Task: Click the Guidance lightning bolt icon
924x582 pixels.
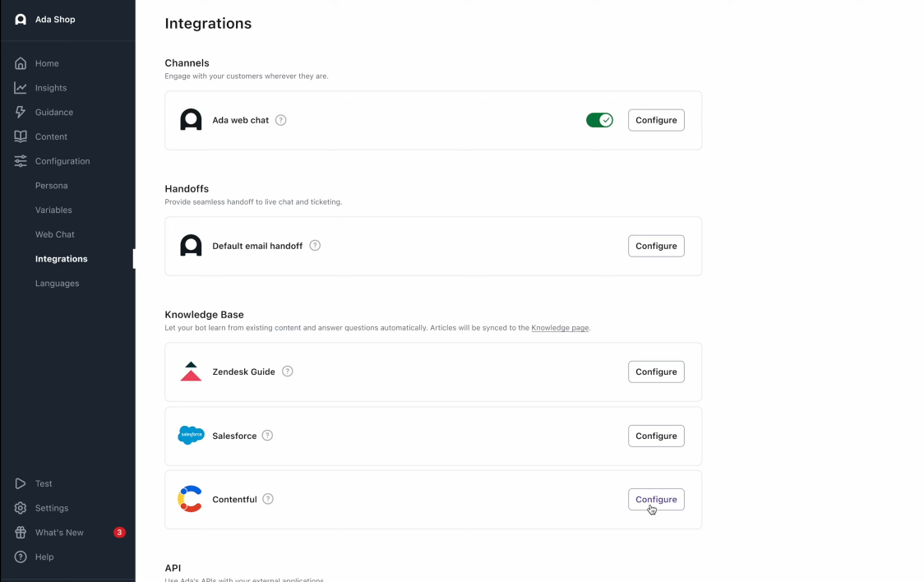Action: tap(21, 112)
